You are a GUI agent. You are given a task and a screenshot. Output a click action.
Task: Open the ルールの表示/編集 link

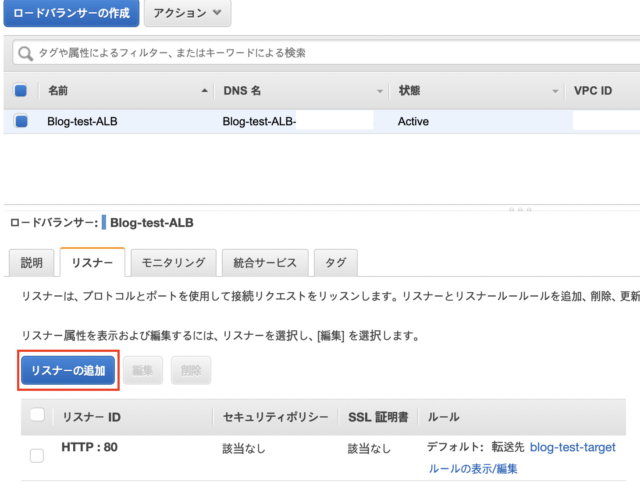tap(473, 469)
